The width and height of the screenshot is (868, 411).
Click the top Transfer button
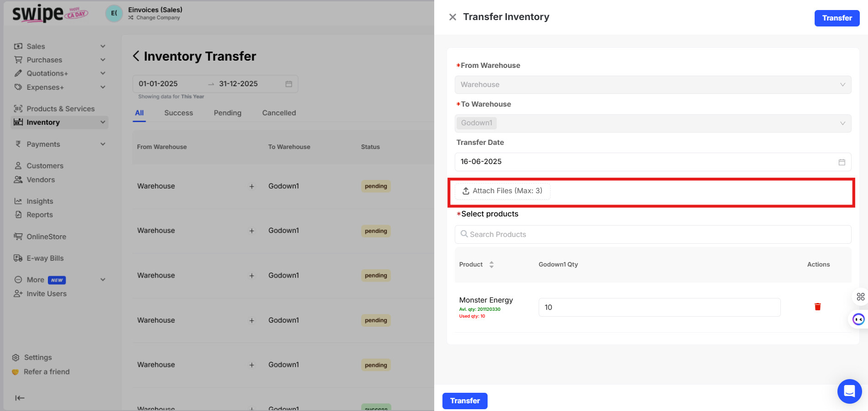[837, 18]
